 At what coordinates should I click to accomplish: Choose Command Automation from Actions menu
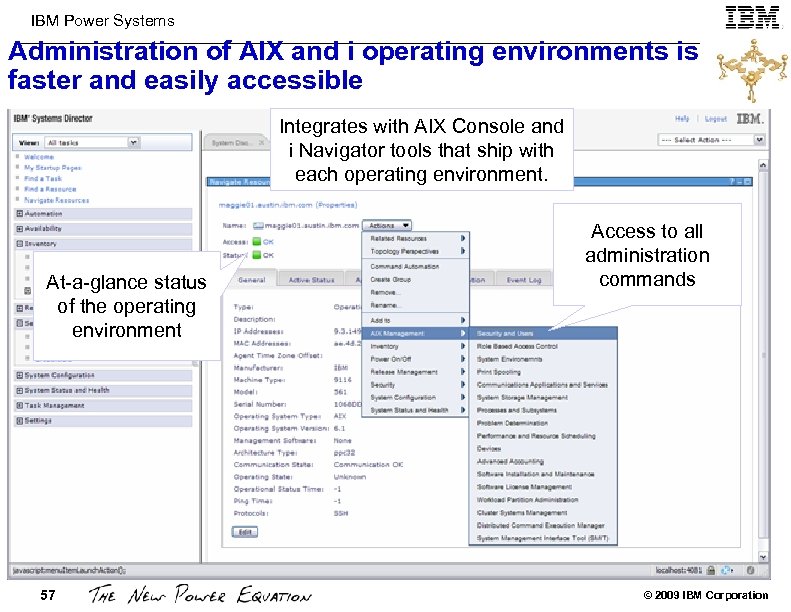[x=416, y=266]
